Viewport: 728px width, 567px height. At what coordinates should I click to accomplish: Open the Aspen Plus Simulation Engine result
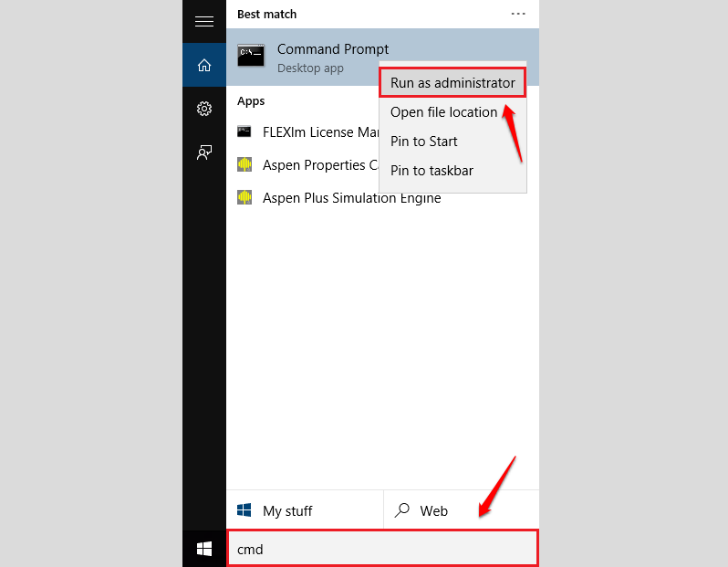351,197
